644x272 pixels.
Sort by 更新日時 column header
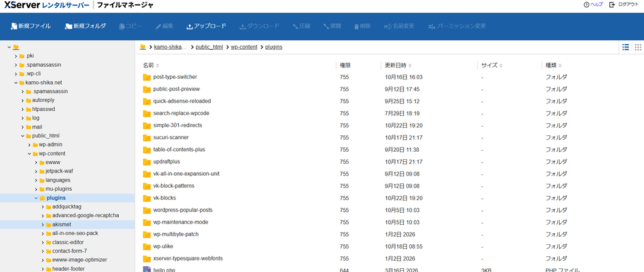click(398, 65)
